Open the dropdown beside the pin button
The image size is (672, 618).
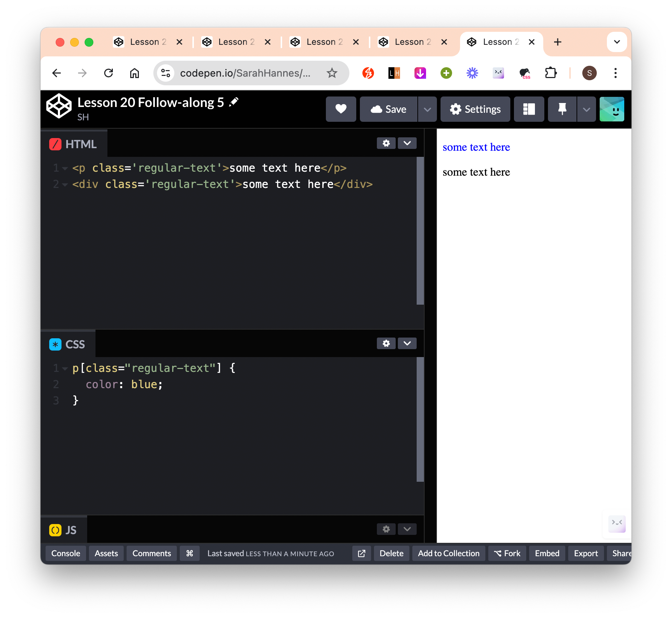click(586, 109)
